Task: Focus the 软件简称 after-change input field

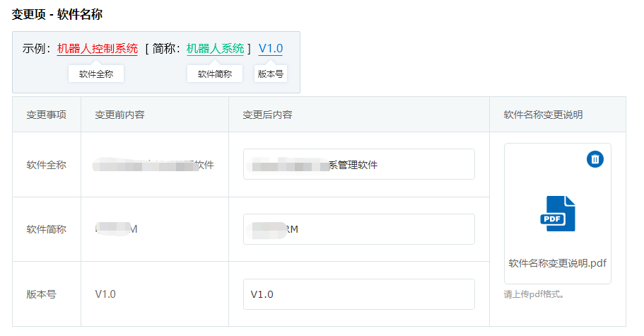Action: coord(359,229)
